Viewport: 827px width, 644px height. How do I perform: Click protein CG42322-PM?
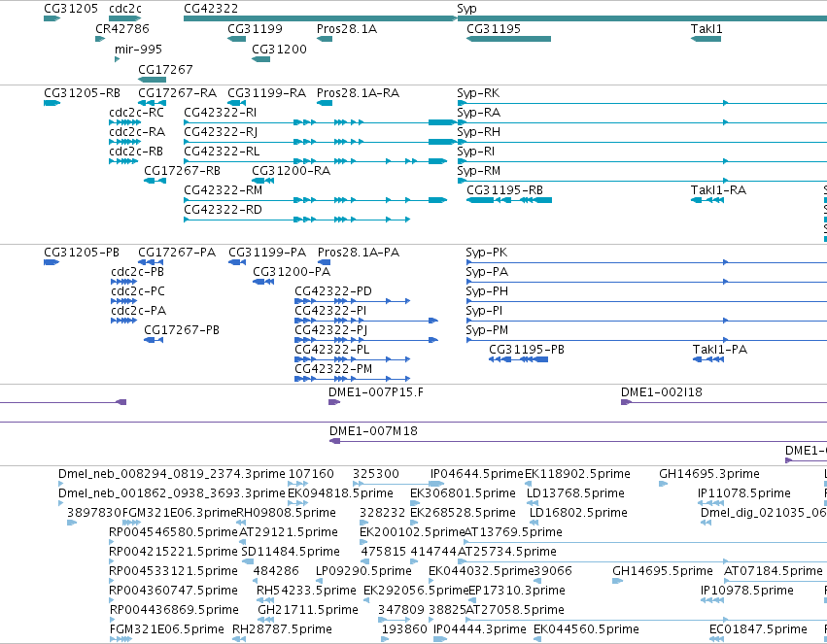pos(333,369)
